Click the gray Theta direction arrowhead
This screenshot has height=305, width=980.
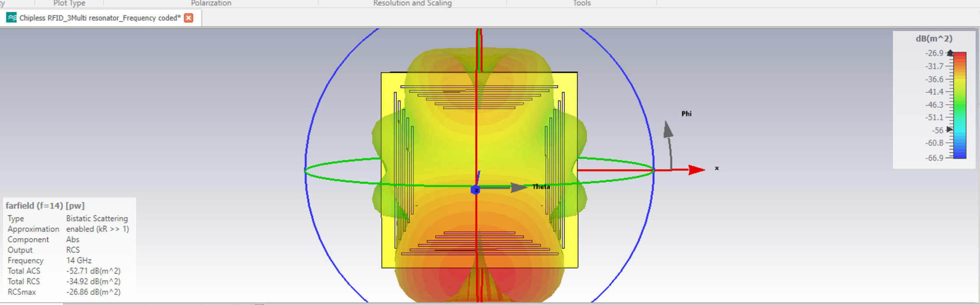click(518, 187)
